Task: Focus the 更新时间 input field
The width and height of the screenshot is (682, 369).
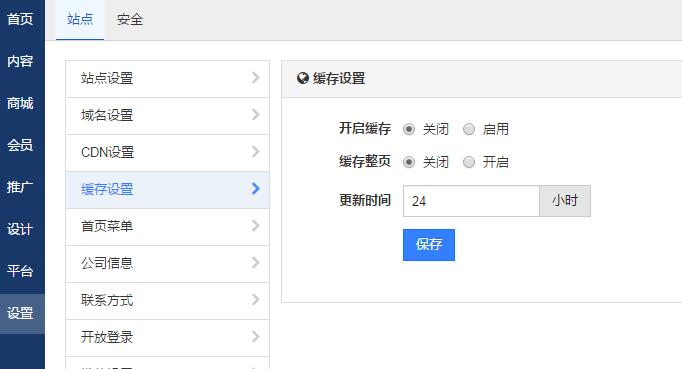Action: [x=471, y=201]
